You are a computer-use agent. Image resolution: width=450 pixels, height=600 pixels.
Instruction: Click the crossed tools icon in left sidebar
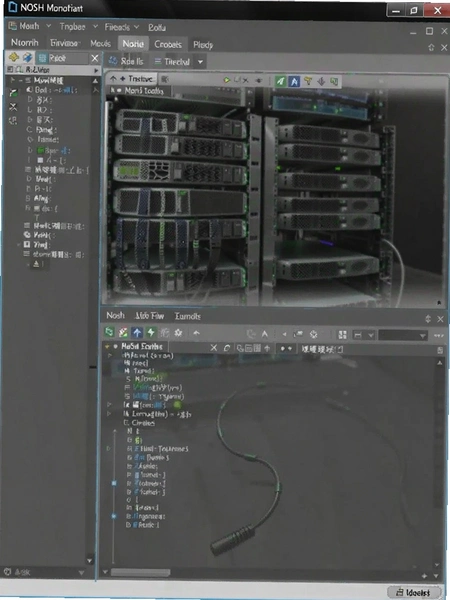coord(13,106)
